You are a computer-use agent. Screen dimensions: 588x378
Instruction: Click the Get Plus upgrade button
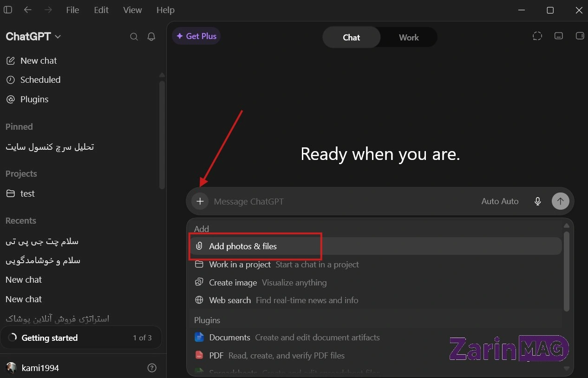[x=196, y=36]
